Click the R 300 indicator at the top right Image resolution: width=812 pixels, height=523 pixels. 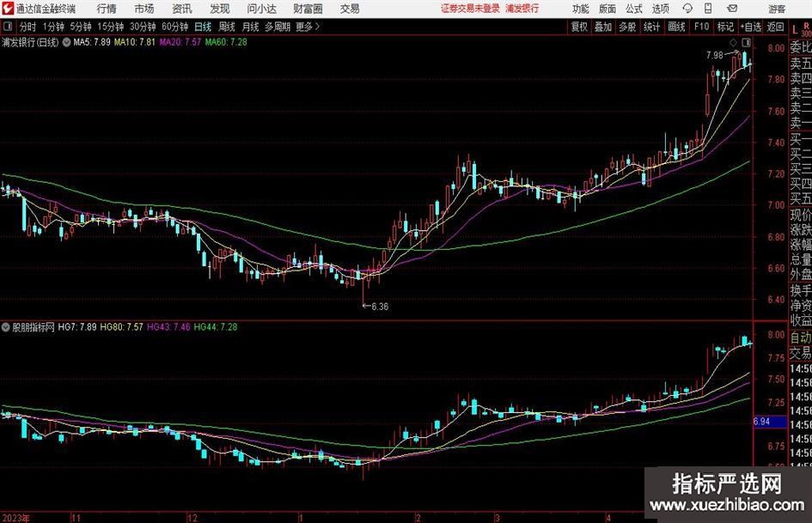806,30
